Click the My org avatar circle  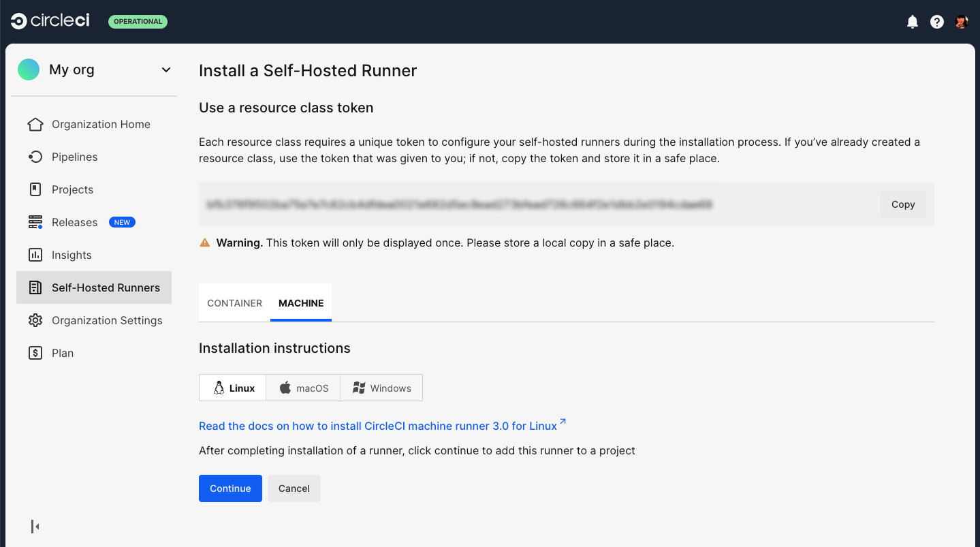29,69
